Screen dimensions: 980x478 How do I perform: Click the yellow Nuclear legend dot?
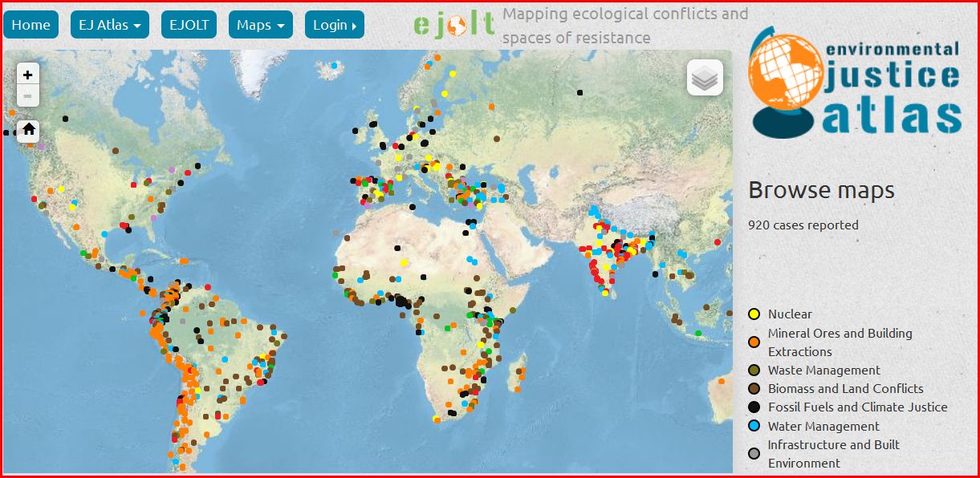click(x=754, y=314)
